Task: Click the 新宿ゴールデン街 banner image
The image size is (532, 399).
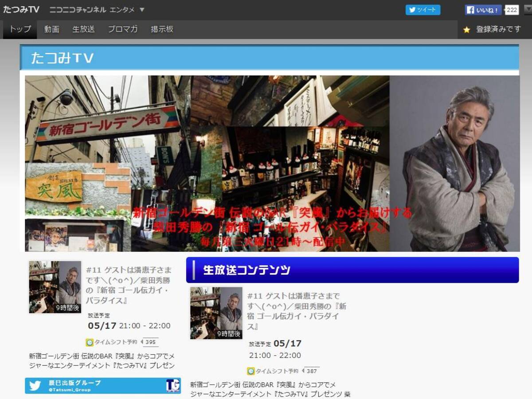Action: (x=272, y=163)
